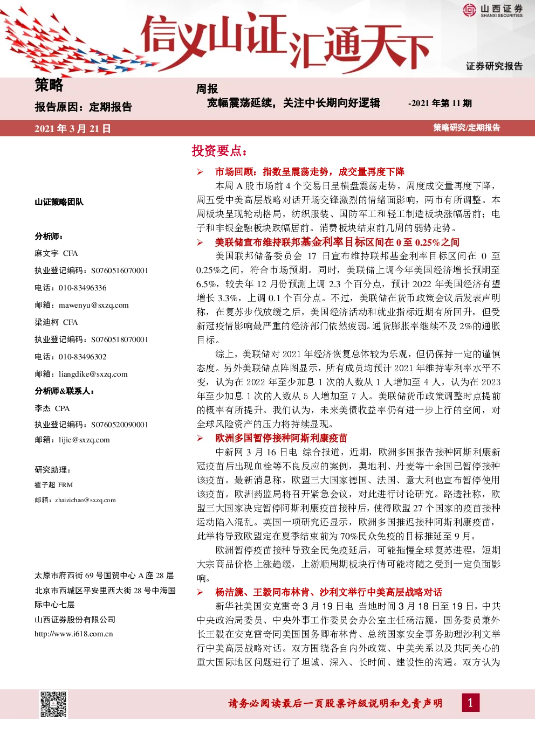Click the QR code in footer
The height and width of the screenshot is (756, 535).
[53, 704]
